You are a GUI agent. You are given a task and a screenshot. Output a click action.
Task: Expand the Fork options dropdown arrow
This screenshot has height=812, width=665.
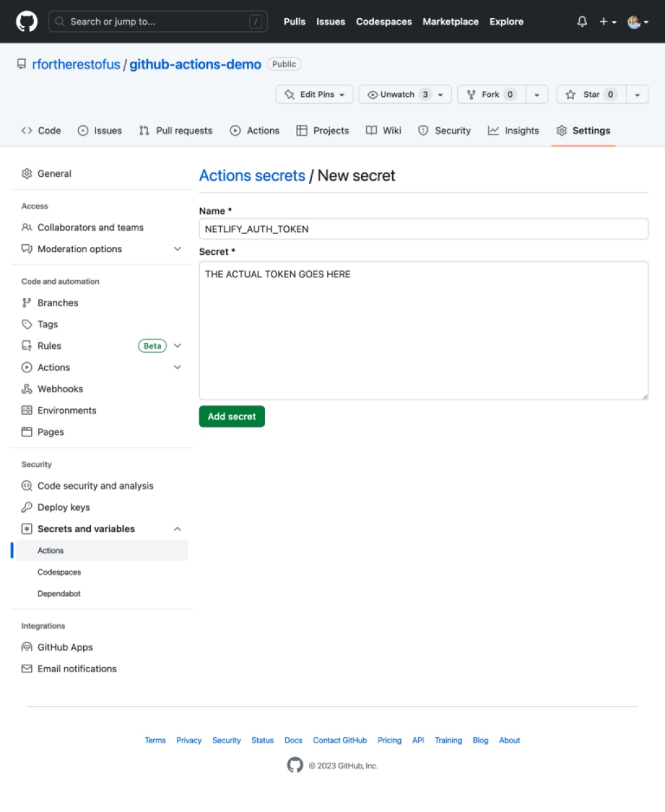pos(536,94)
